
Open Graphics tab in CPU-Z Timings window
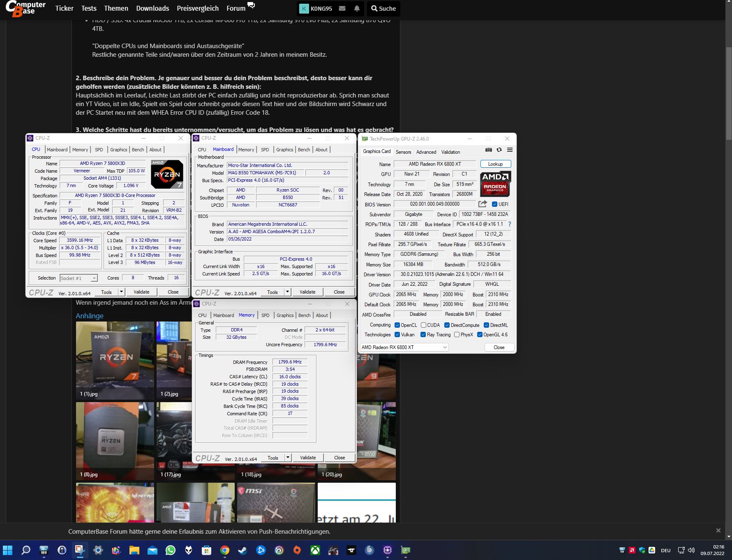click(x=285, y=315)
